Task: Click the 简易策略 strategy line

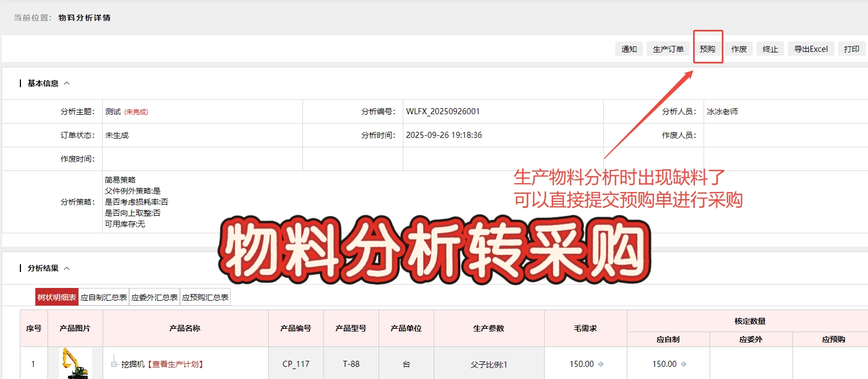Action: (x=120, y=180)
